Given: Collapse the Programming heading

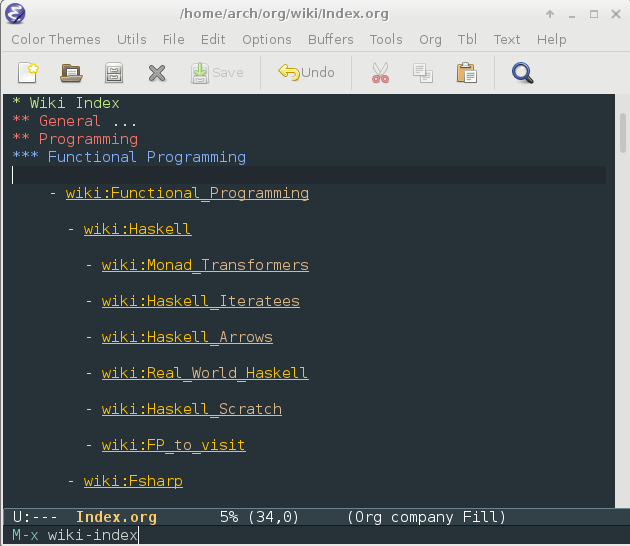Looking at the screenshot, I should (75, 139).
